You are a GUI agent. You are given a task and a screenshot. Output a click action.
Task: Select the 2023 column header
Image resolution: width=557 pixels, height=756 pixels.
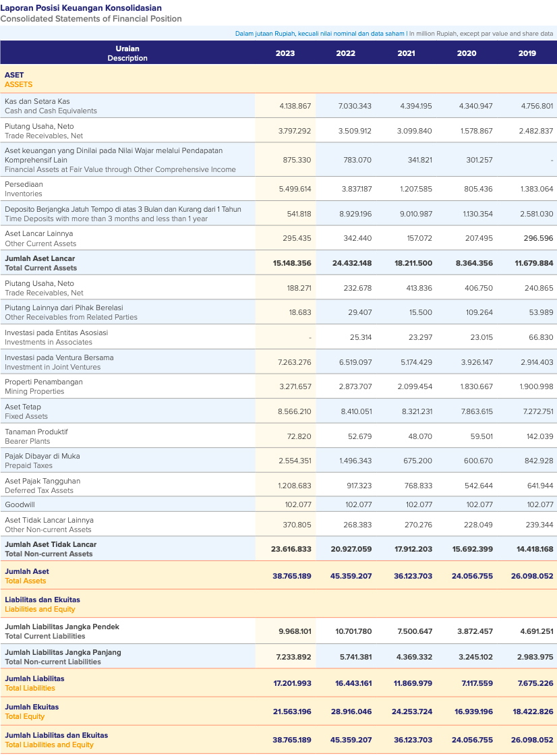[x=285, y=53]
